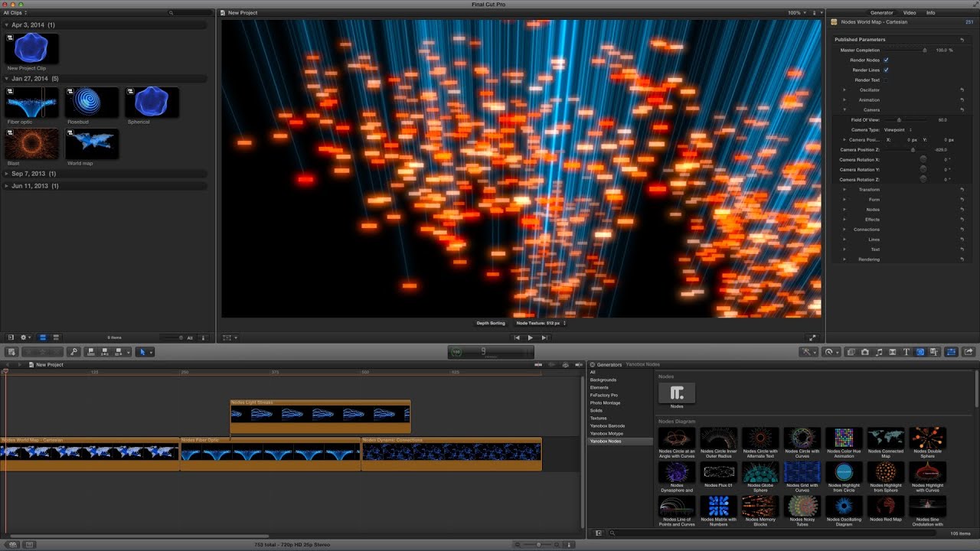Enable Render Text checkbox
This screenshot has width=980, height=551.
(886, 80)
